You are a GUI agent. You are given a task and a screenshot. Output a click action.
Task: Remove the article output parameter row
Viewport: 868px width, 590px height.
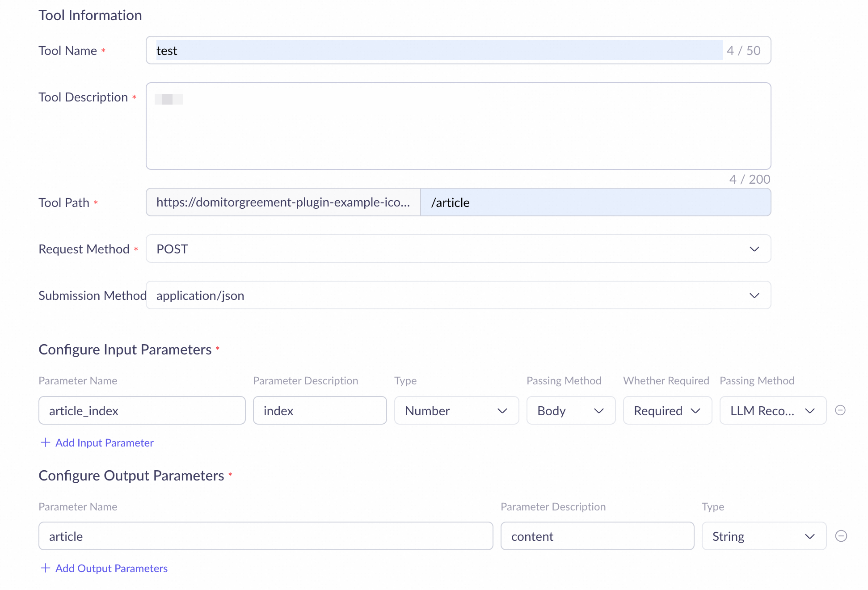click(841, 536)
